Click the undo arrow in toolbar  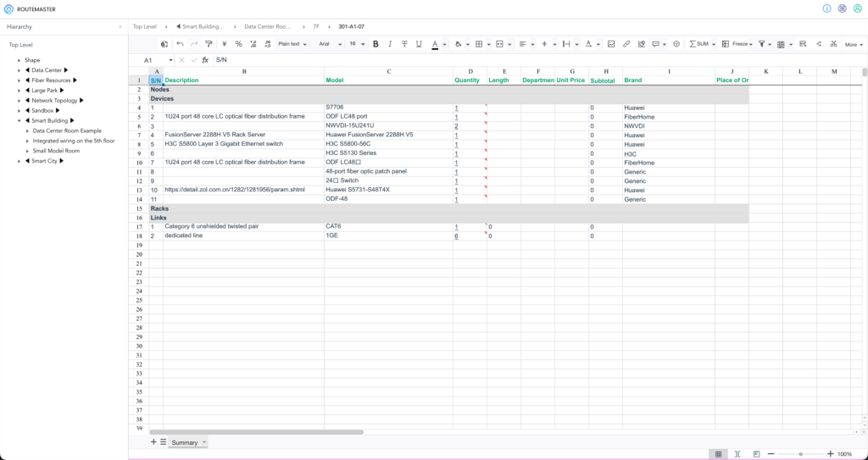point(180,44)
